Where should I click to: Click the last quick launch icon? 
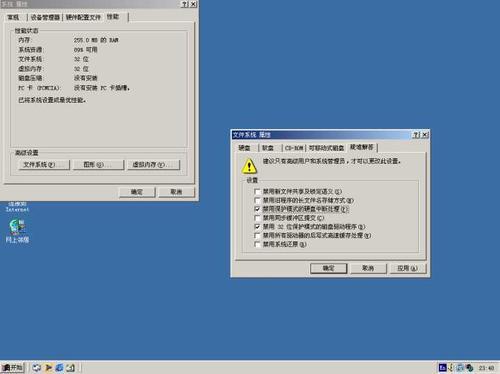tap(71, 368)
